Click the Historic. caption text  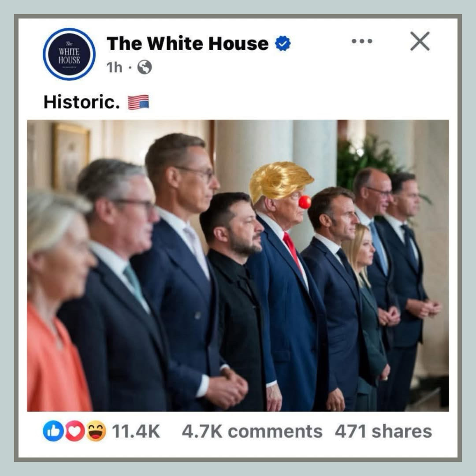pyautogui.click(x=82, y=102)
